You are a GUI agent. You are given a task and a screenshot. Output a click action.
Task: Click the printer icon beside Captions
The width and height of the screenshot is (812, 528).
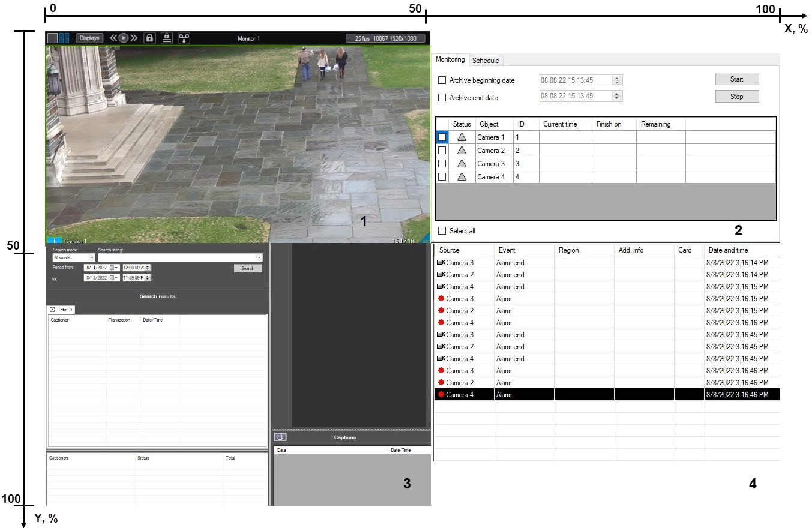click(x=280, y=437)
